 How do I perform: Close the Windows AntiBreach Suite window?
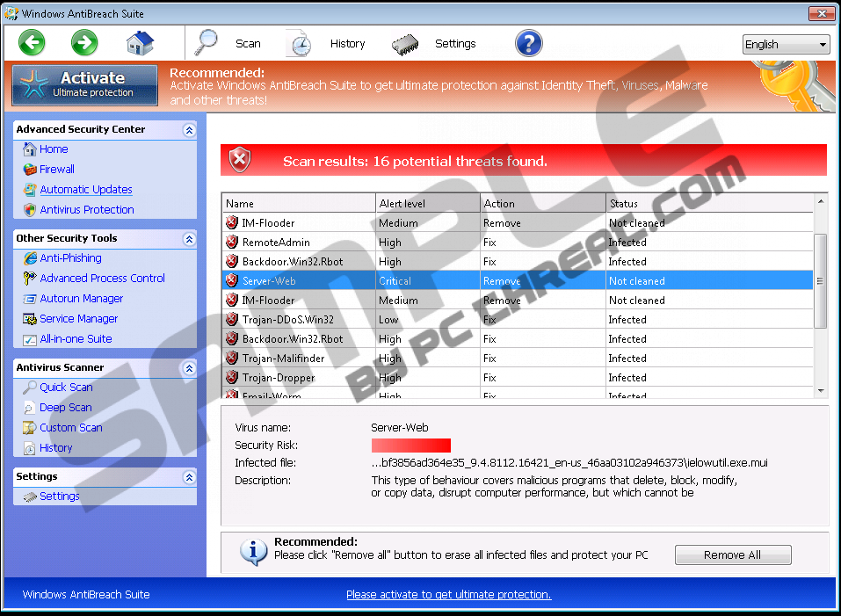point(821,13)
